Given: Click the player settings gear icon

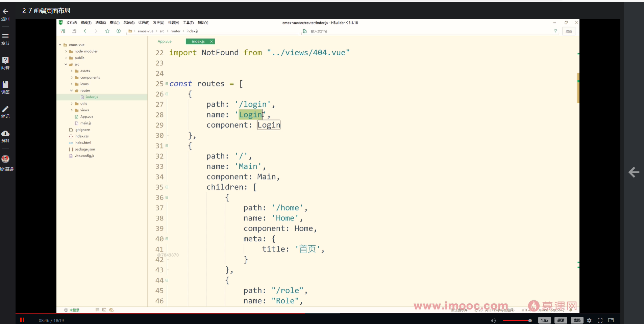Looking at the screenshot, I should tap(589, 320).
